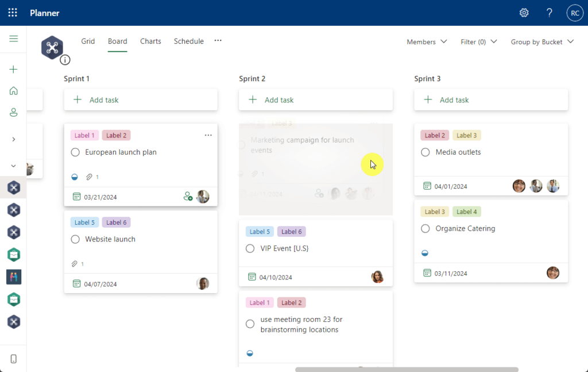Add task in Sprint 3 bucket

pos(491,100)
